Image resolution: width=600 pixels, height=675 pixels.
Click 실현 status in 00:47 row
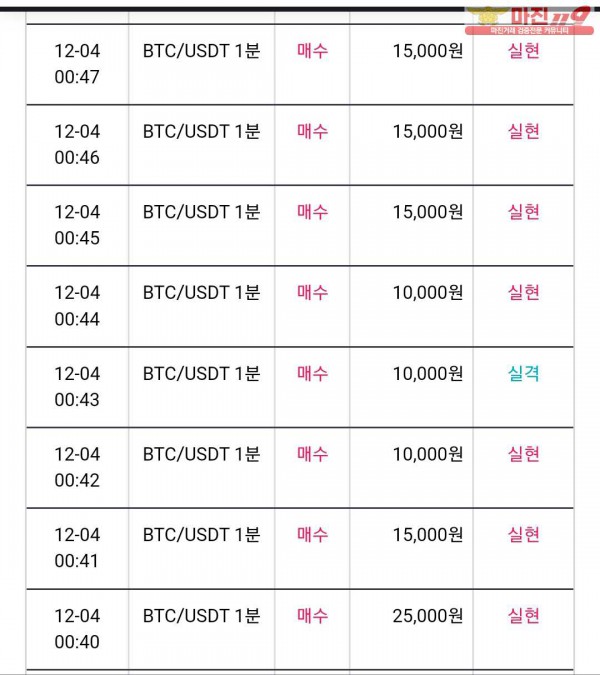pos(523,51)
